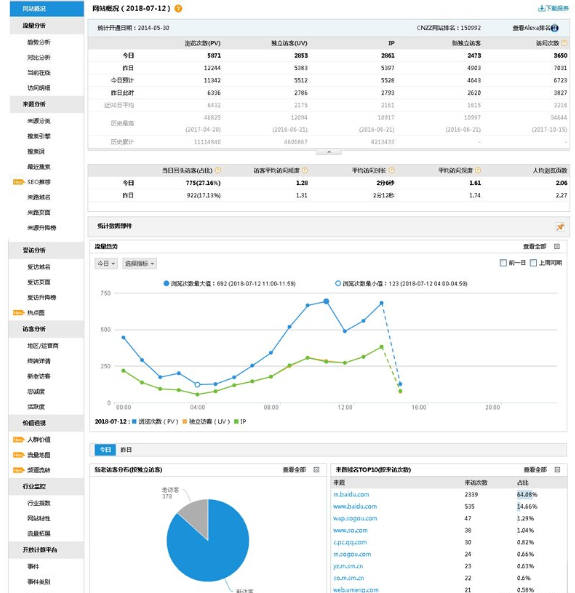Open the www.so.com source link
Screen dimensions: 575x593
(350, 531)
